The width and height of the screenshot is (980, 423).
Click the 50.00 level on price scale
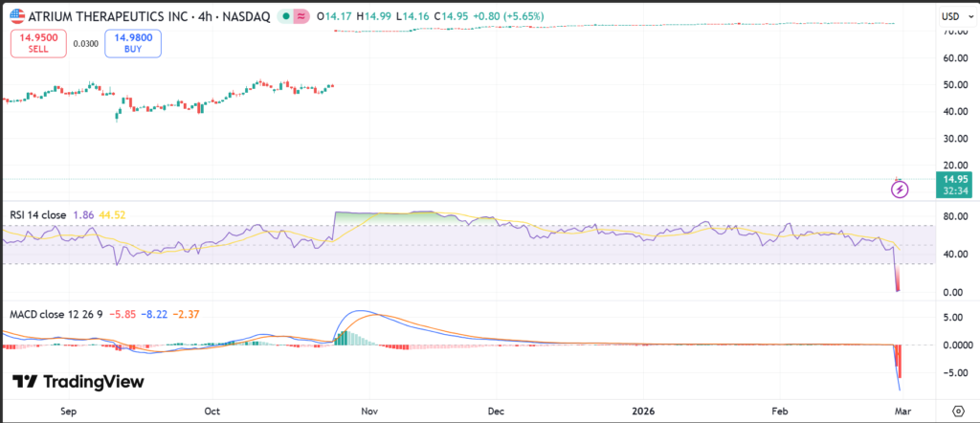pos(951,84)
